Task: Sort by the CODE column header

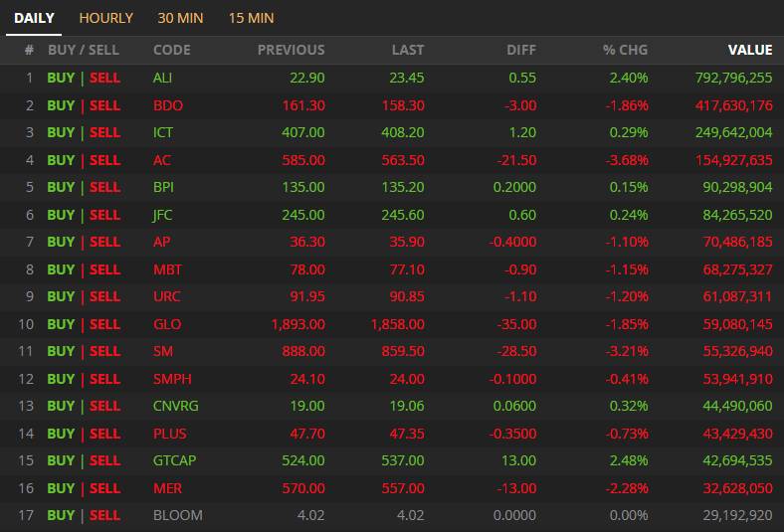Action: [171, 50]
